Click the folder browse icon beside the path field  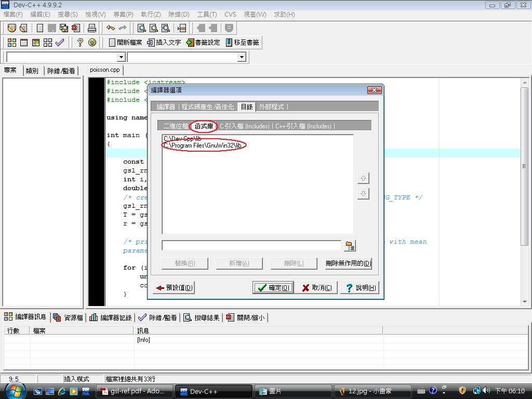click(350, 245)
